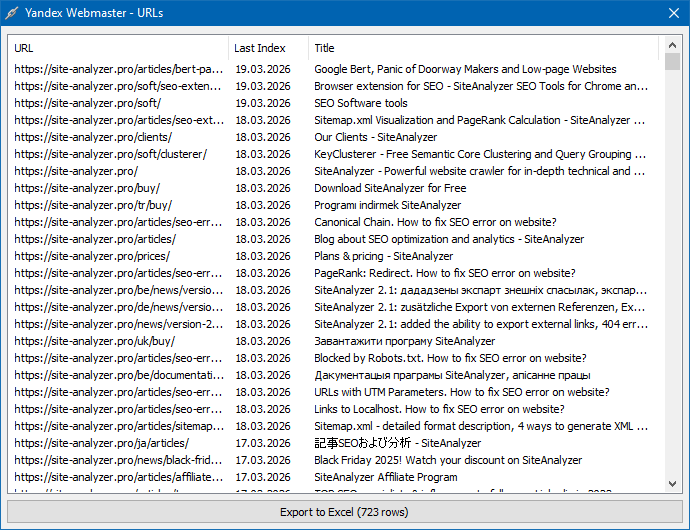Select the 'URLs with UTM Parameters' row
Image resolution: width=690 pixels, height=530 pixels.
coord(336,392)
